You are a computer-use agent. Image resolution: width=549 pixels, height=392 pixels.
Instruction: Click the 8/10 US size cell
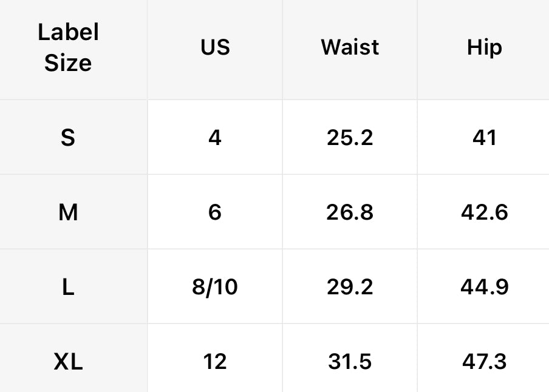coord(215,287)
